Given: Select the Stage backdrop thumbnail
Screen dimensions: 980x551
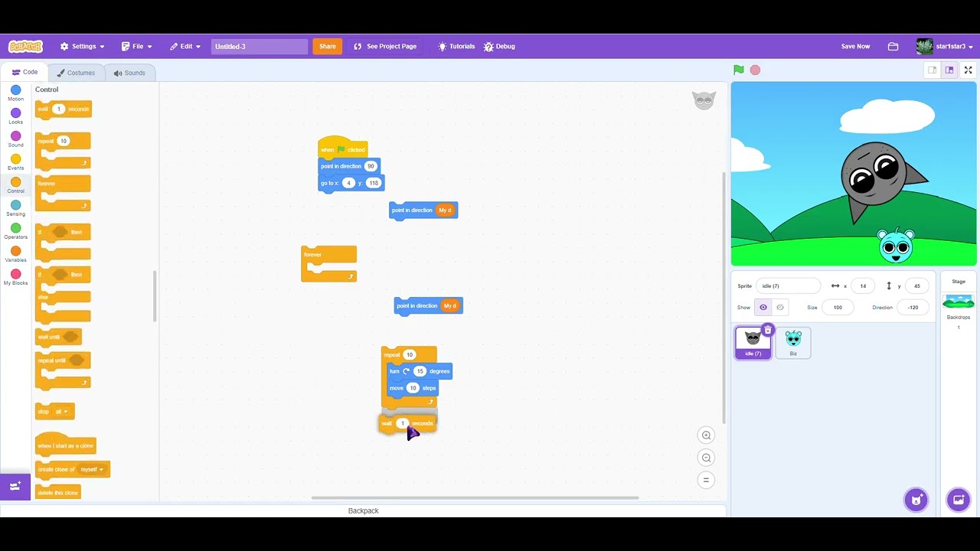Looking at the screenshot, I should point(959,302).
